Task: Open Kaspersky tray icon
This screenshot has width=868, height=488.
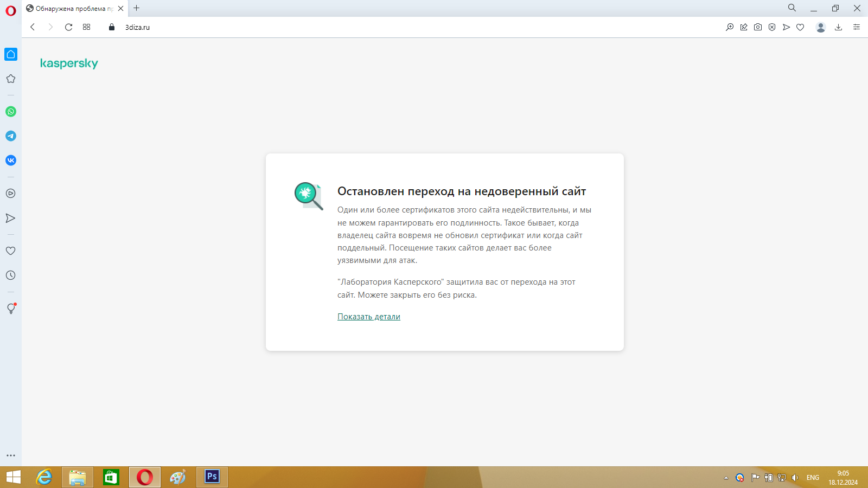Action: 739,478
